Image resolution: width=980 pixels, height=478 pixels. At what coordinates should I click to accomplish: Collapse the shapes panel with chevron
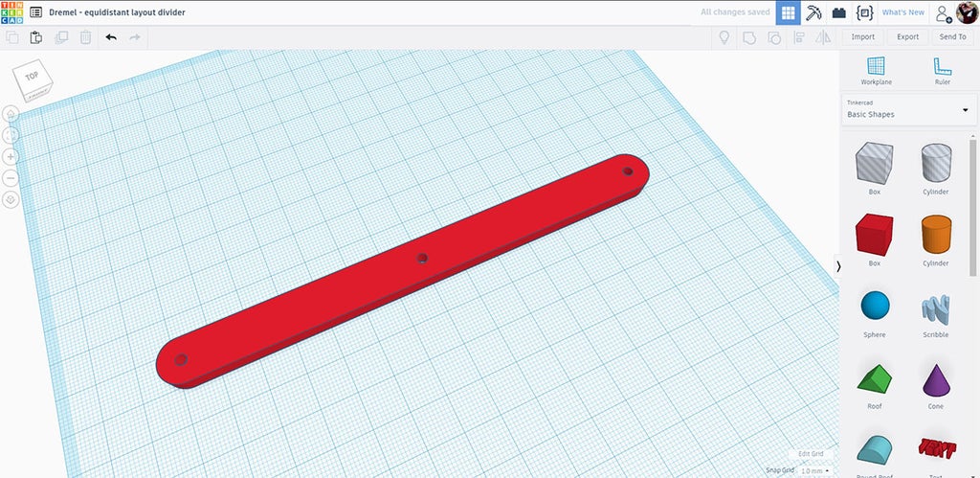click(837, 266)
